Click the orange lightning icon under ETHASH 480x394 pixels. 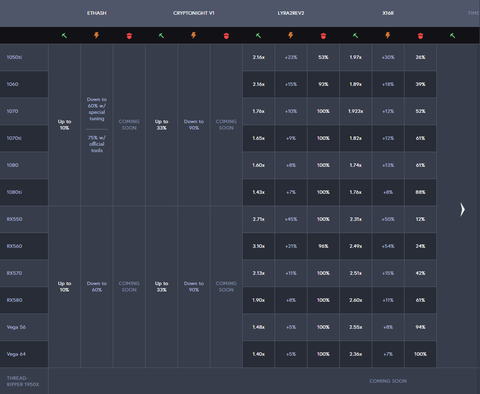[97, 35]
